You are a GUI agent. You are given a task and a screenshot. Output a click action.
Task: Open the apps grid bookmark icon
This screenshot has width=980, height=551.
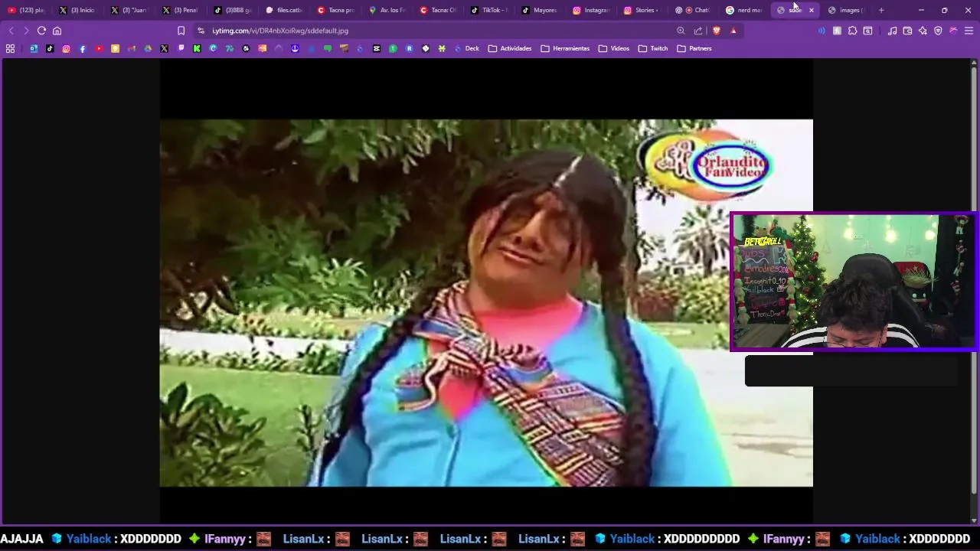pos(10,48)
